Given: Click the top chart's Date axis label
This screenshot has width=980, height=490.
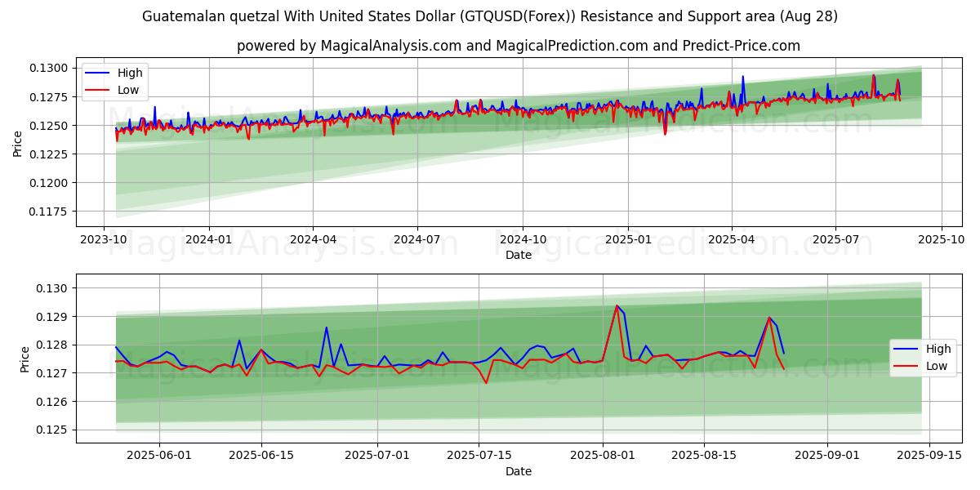Looking at the screenshot, I should [519, 255].
